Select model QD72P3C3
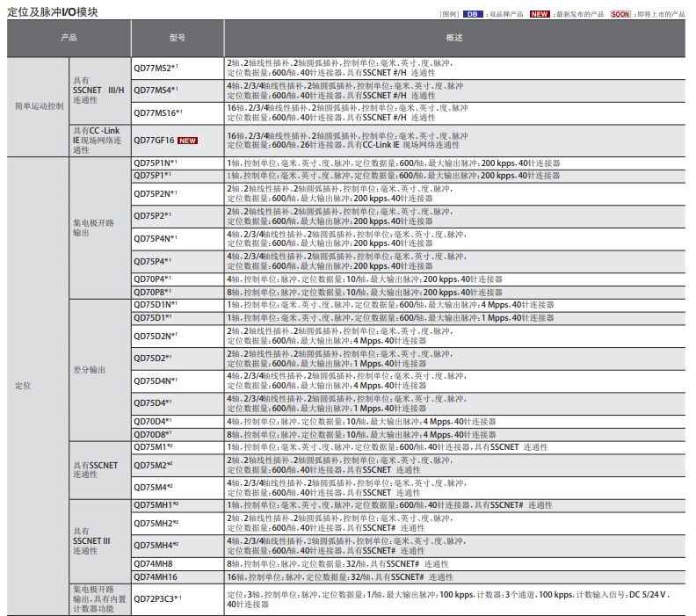Screen dimensions: 696x616 178,599
